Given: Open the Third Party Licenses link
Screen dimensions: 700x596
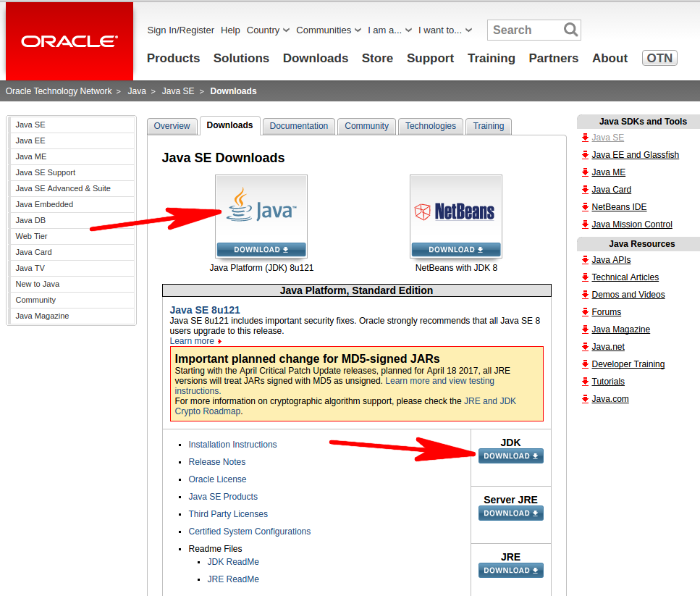Looking at the screenshot, I should (x=228, y=514).
